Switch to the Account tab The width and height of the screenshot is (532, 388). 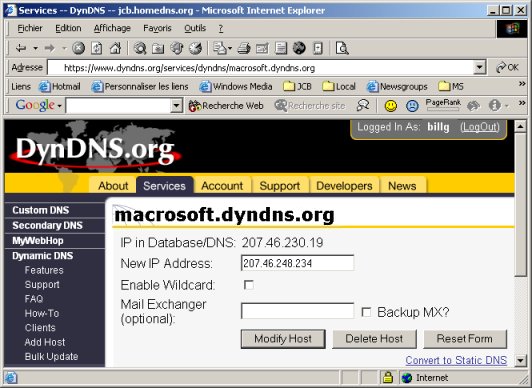tap(222, 186)
